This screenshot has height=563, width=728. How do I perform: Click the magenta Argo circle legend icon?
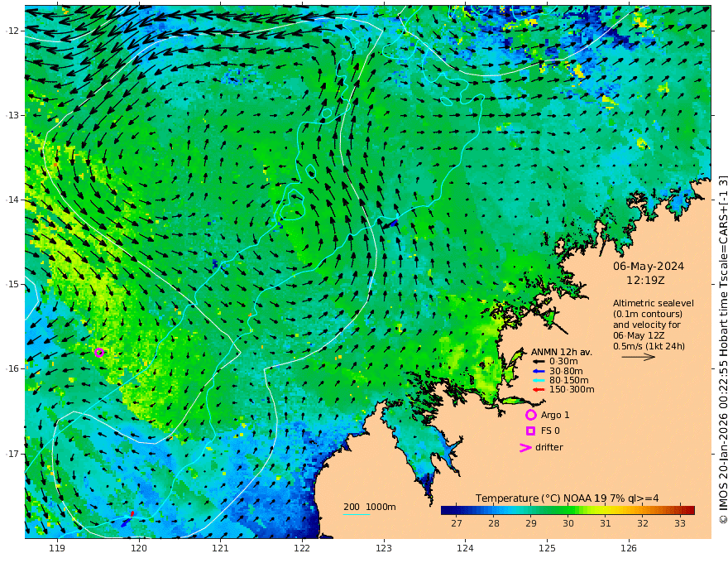tap(530, 415)
